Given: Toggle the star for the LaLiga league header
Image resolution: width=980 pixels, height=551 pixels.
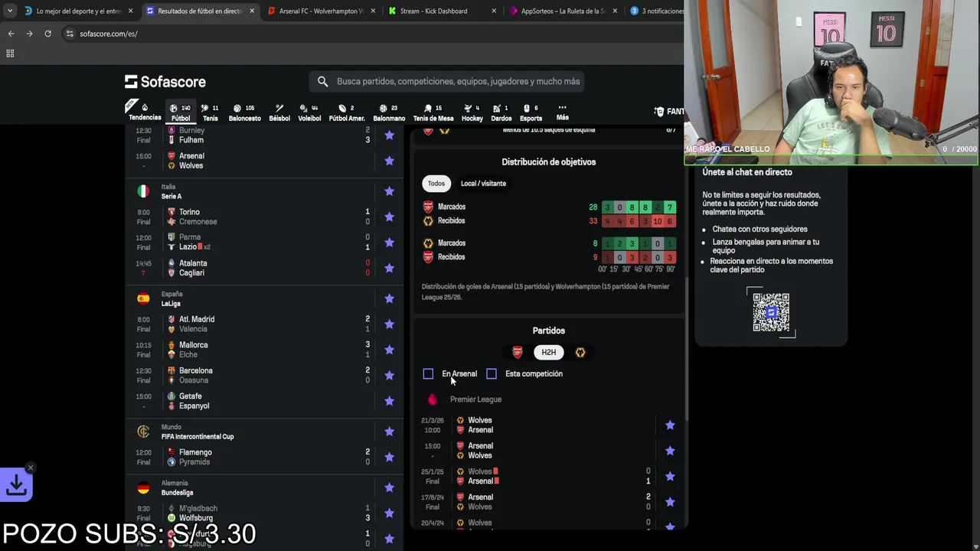Looking at the screenshot, I should (389, 298).
